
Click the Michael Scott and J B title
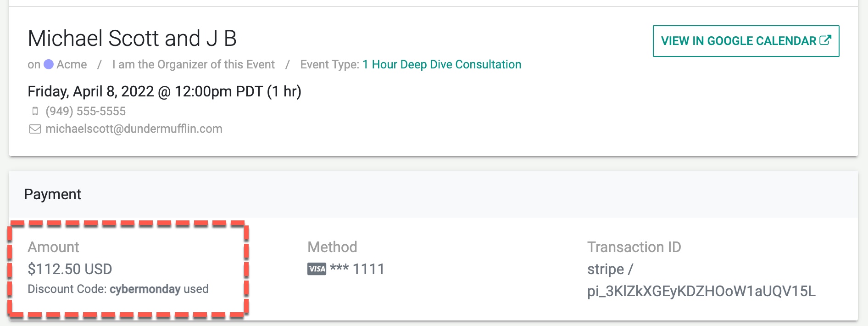(132, 39)
